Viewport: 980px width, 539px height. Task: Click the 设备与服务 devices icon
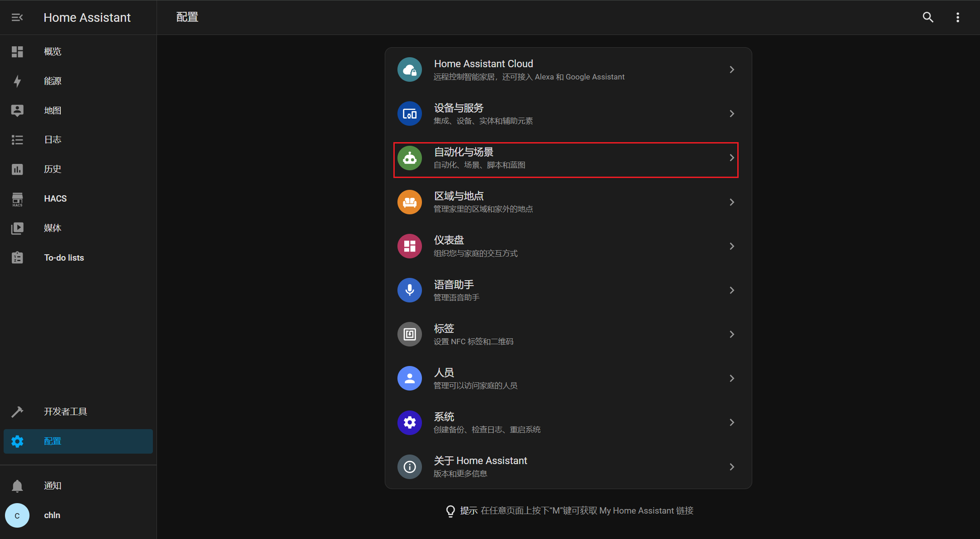[410, 114]
